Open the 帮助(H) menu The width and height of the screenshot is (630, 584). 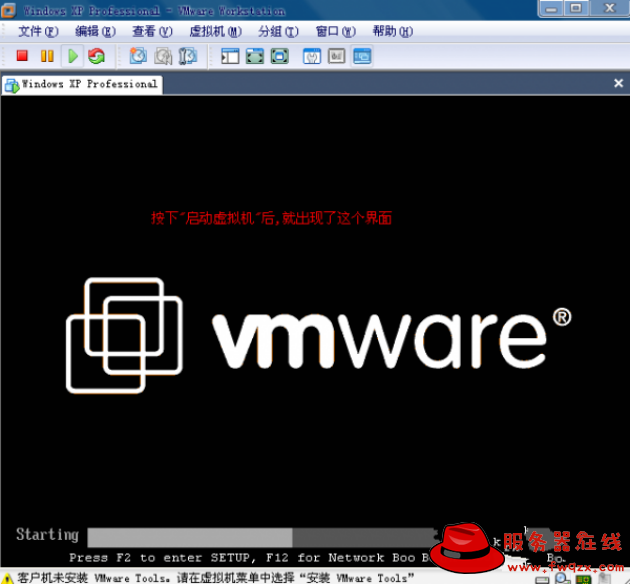[393, 31]
